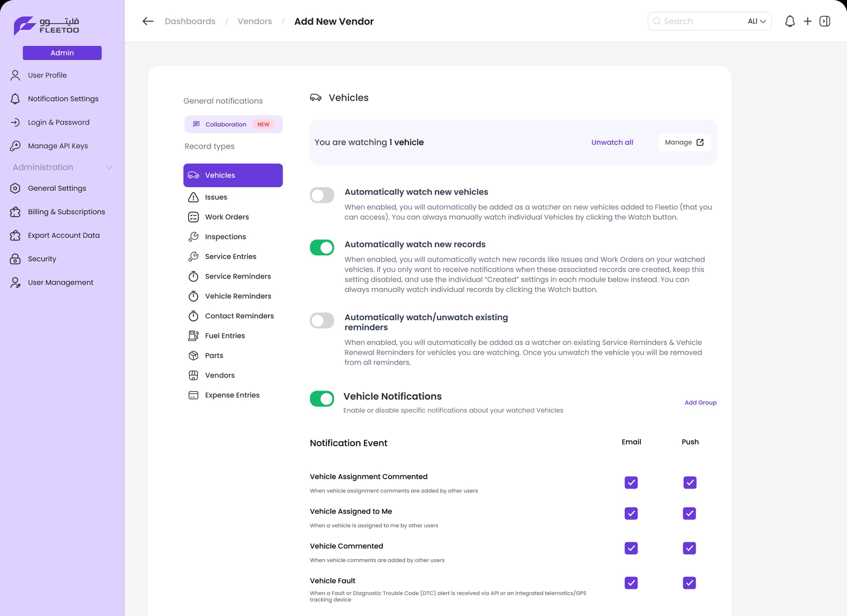This screenshot has height=616, width=847.
Task: Select the Fuel Entries icon
Action: click(x=194, y=336)
